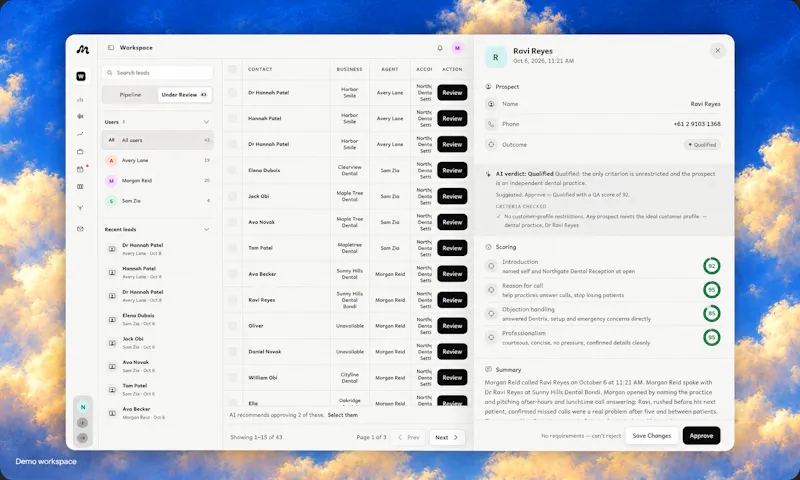
Task: Click the Summary section icon
Action: coord(488,369)
